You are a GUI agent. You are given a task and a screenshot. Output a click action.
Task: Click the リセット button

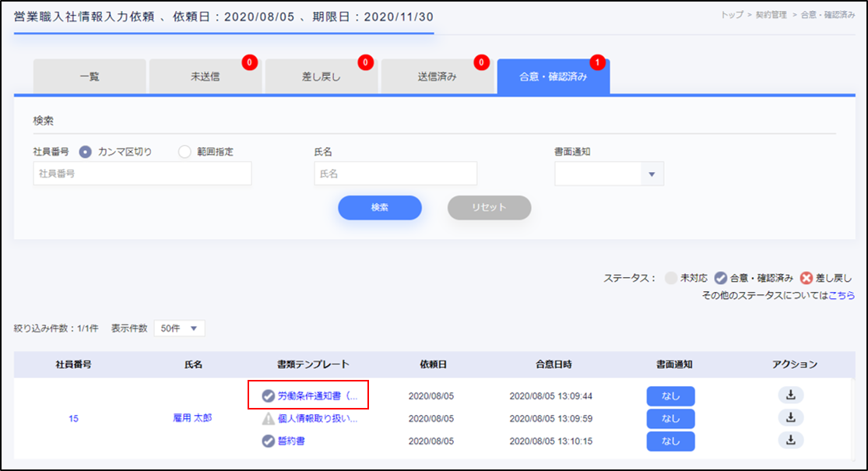(x=490, y=208)
